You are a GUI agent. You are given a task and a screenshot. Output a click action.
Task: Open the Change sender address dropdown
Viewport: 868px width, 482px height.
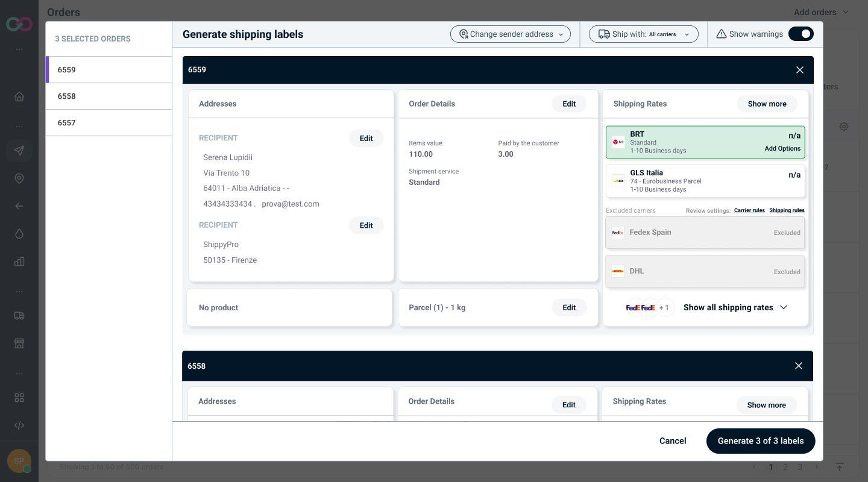tap(511, 34)
